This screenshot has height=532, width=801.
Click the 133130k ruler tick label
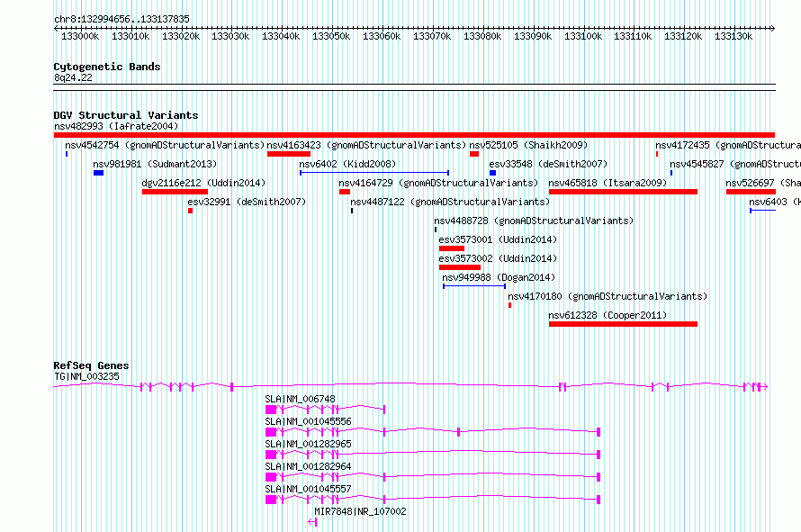coord(733,36)
